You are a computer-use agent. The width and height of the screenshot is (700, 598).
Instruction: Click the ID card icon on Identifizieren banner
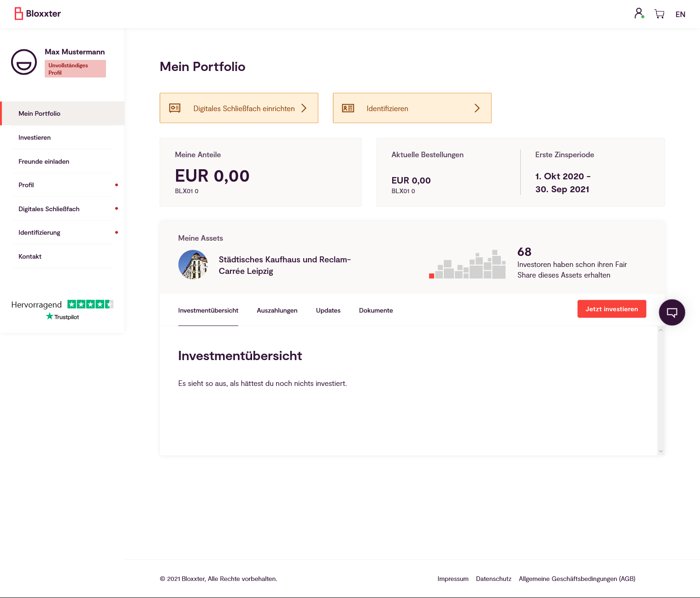pos(348,108)
